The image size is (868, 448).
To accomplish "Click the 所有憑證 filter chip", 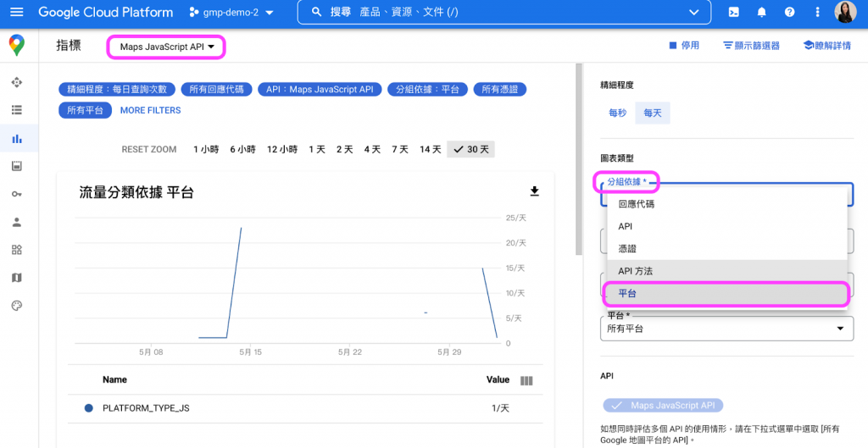I will (500, 90).
